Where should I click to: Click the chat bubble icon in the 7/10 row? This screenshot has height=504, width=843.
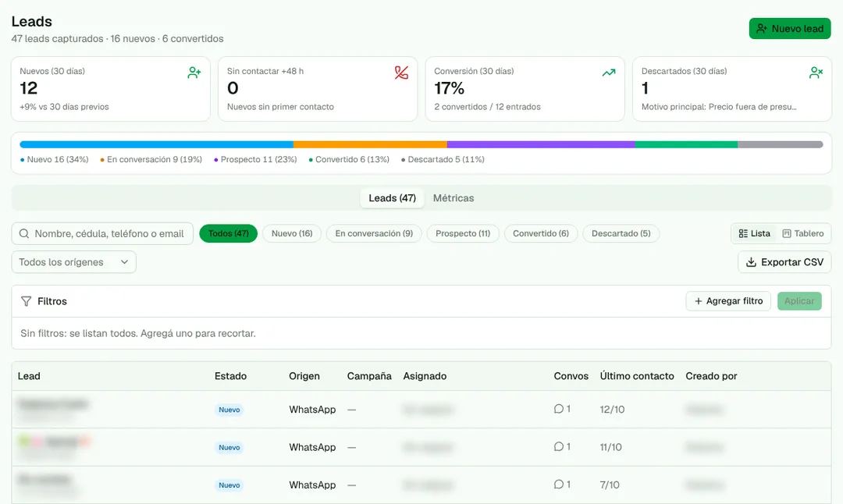559,484
